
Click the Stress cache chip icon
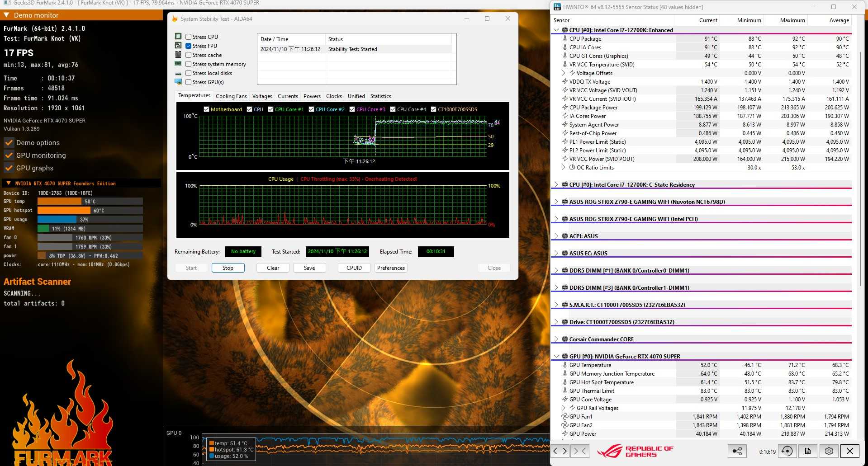pos(178,55)
